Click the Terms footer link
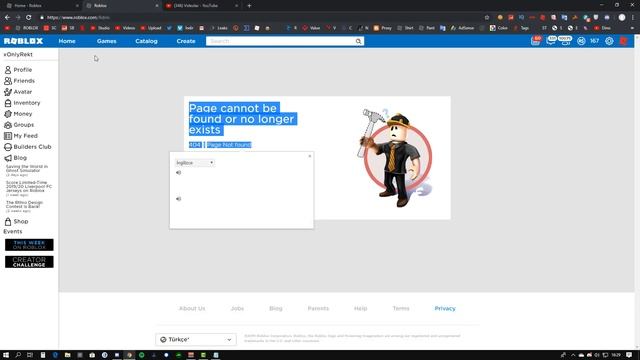640x360 pixels. pyautogui.click(x=401, y=309)
